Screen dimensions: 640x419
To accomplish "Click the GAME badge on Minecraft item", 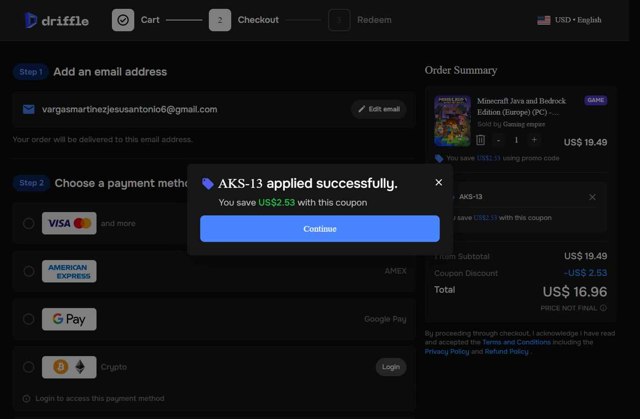I will click(x=596, y=100).
